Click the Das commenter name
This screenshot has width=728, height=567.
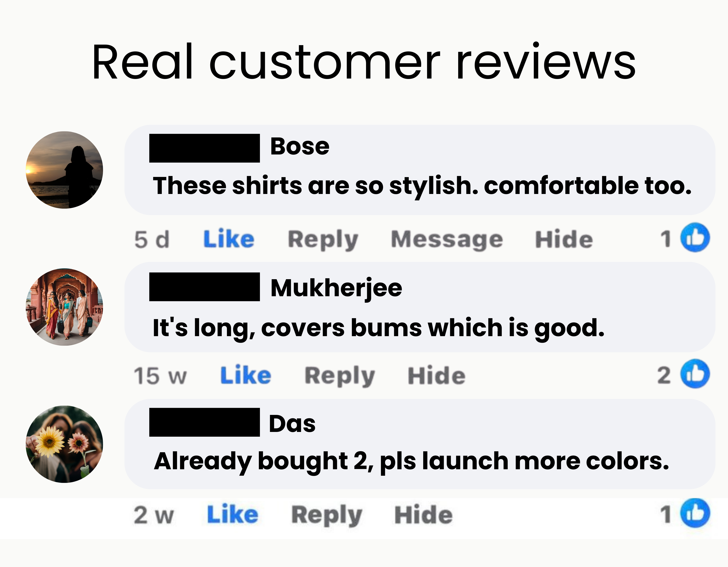(292, 424)
